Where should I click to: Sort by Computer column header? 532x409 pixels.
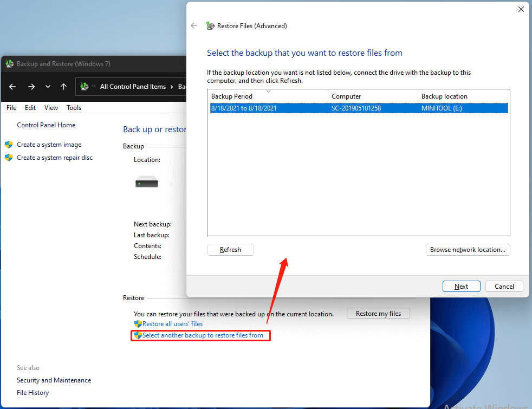click(373, 96)
